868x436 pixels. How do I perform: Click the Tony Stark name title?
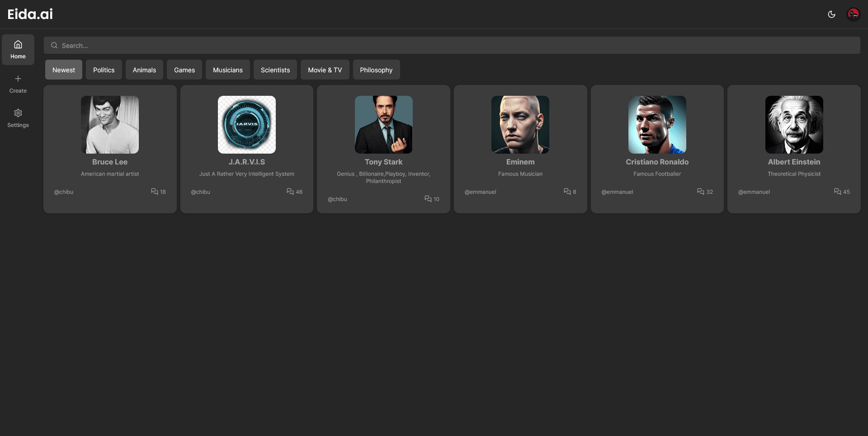pos(384,162)
